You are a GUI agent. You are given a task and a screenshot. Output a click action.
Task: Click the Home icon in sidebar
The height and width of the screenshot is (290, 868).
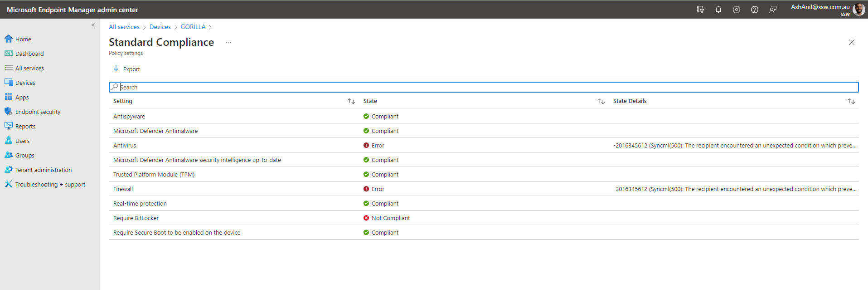9,39
